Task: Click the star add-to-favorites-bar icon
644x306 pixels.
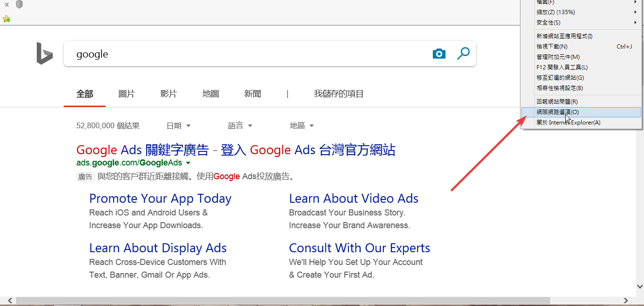Action: 6,19
